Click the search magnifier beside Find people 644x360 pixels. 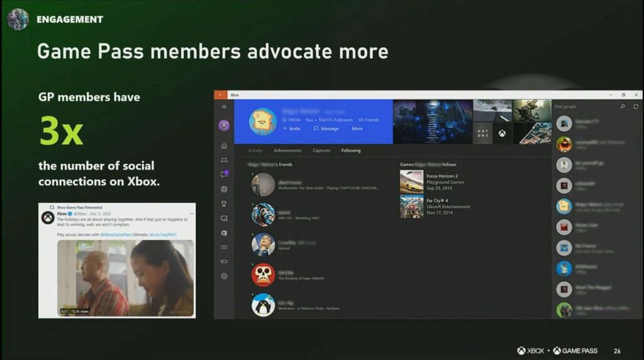click(623, 107)
